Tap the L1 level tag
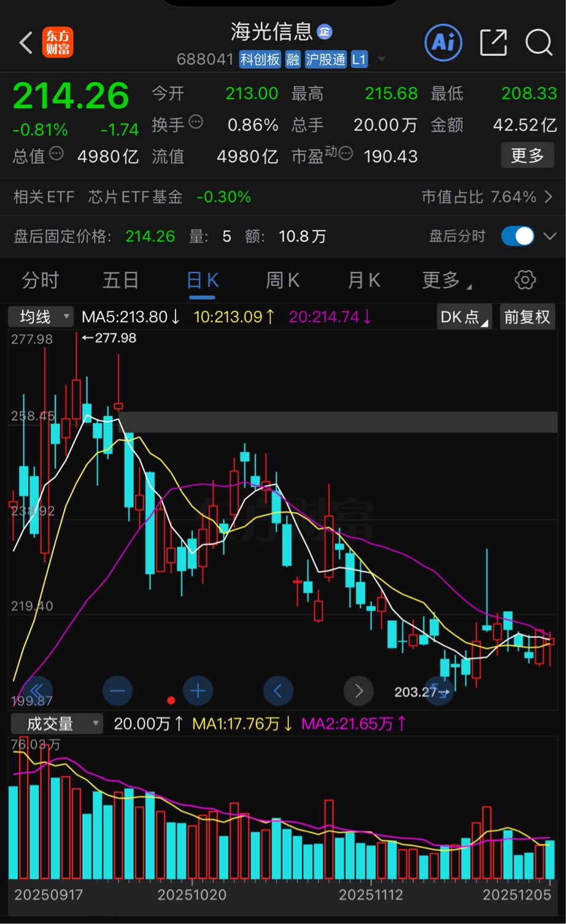Screen dimensions: 566x924 tap(359, 60)
